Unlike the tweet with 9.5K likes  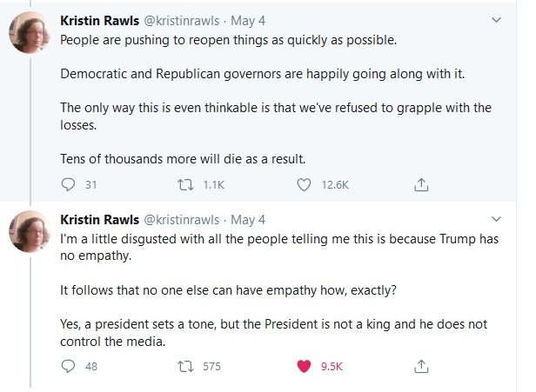(x=305, y=367)
